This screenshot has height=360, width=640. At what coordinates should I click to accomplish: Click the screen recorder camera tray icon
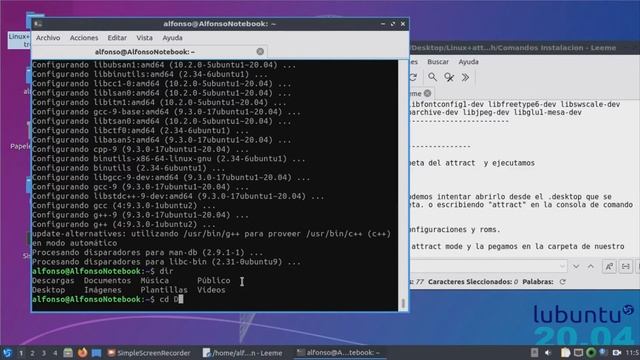click(x=616, y=353)
